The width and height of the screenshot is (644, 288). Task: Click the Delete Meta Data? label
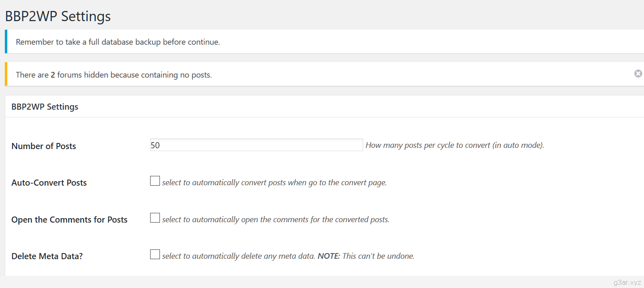click(x=47, y=256)
